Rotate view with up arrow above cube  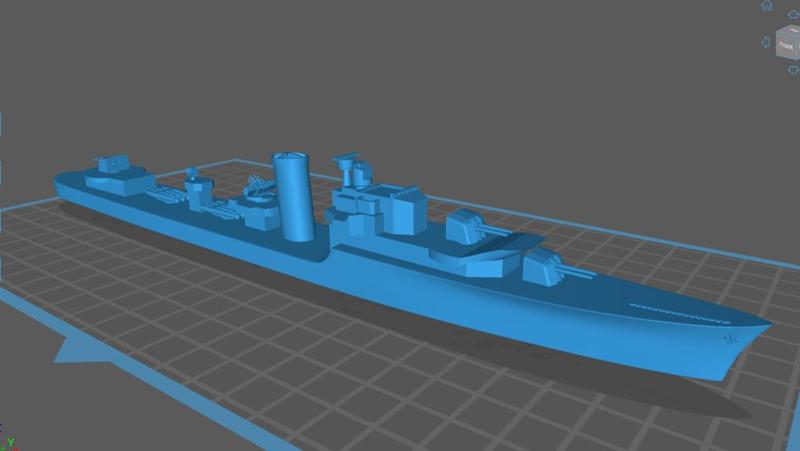794,14
